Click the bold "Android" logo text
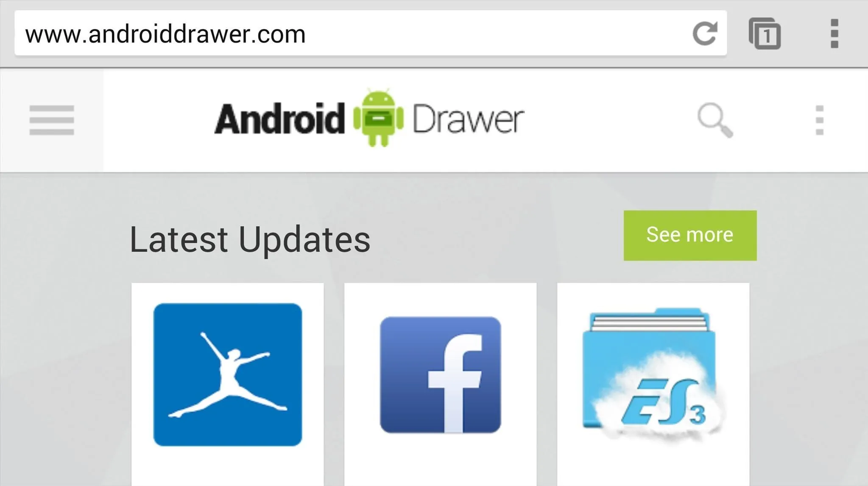 point(279,119)
